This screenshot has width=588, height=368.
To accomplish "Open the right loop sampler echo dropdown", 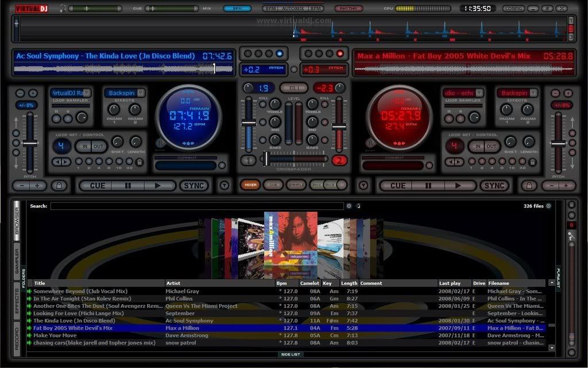I will [479, 93].
